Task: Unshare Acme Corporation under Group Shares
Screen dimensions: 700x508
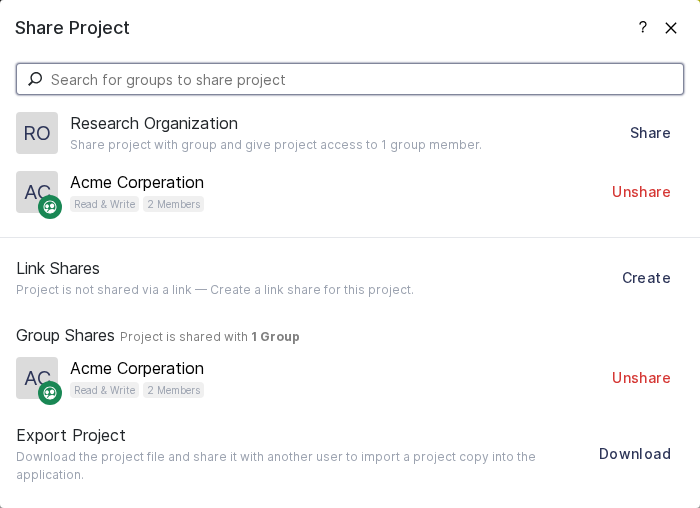Action: (641, 378)
